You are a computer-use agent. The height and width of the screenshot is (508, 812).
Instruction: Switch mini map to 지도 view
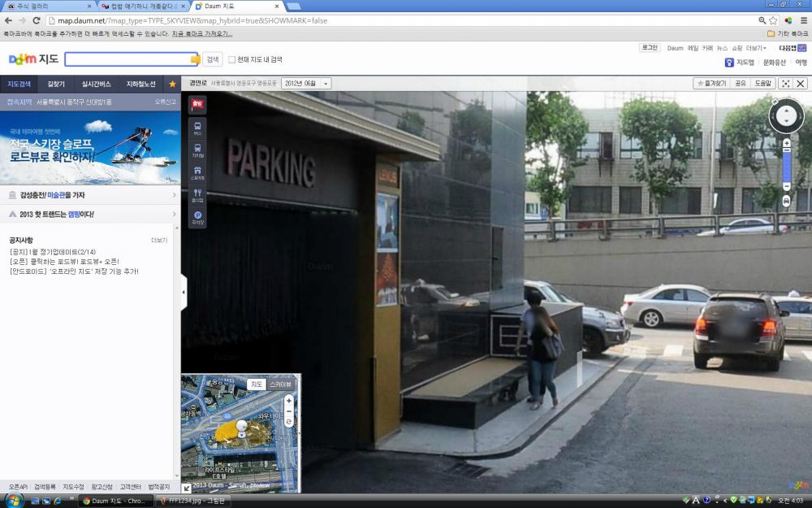coord(257,384)
